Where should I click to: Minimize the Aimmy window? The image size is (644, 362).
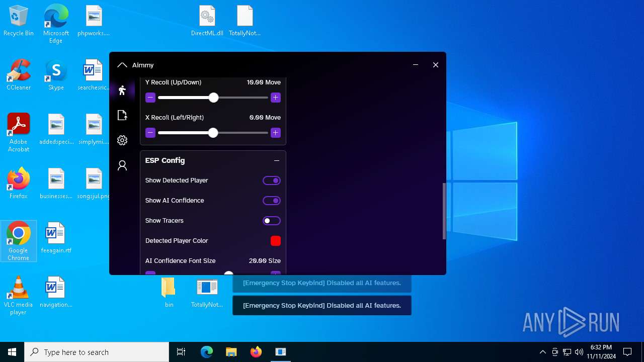pyautogui.click(x=416, y=65)
